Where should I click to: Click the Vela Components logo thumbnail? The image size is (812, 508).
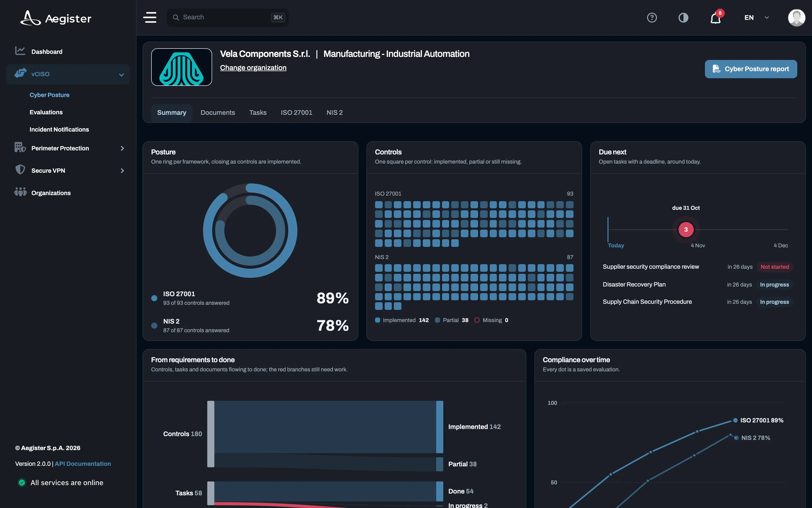(x=181, y=67)
